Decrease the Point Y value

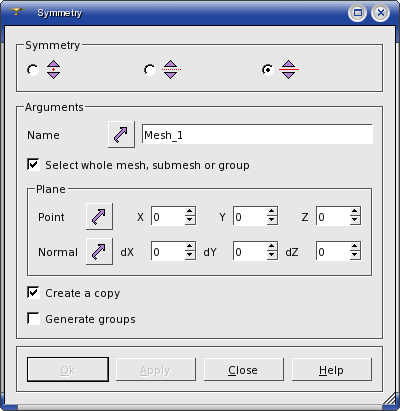(272, 220)
